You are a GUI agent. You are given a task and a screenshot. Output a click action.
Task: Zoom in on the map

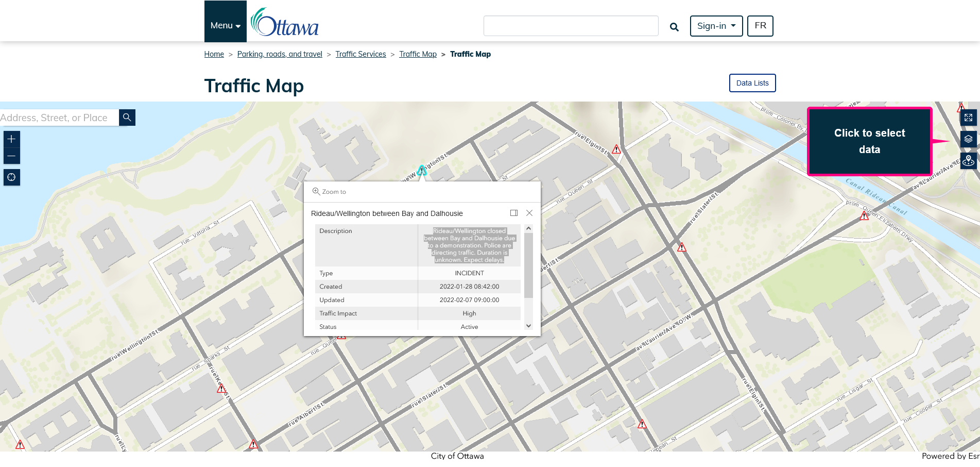(x=12, y=139)
